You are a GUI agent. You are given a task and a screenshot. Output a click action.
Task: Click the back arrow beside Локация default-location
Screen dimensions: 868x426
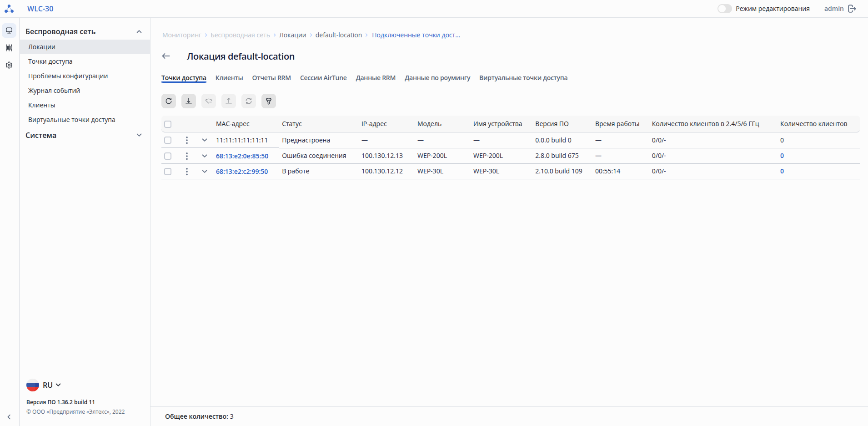point(166,56)
